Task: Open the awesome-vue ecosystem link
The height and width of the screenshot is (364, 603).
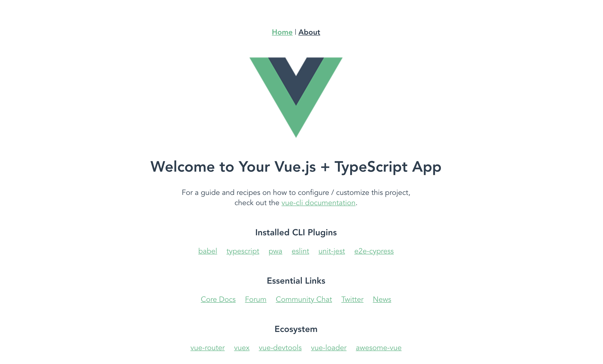Action: 378,347
